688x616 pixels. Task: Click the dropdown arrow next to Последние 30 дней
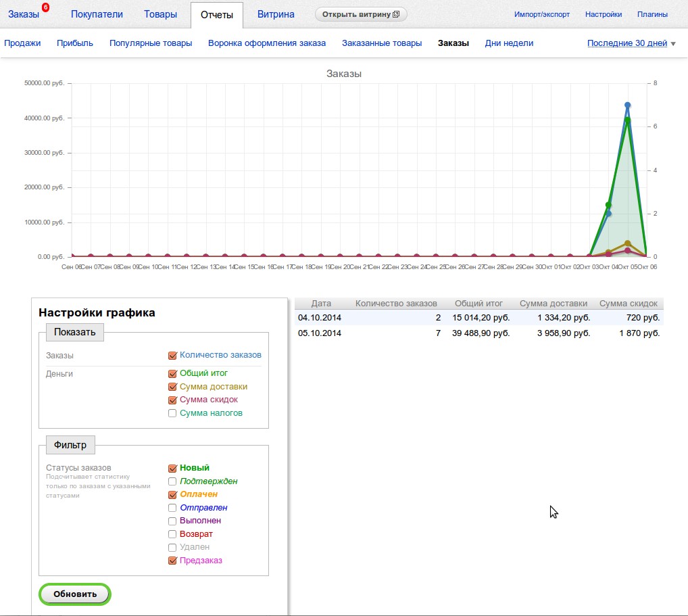click(x=674, y=44)
